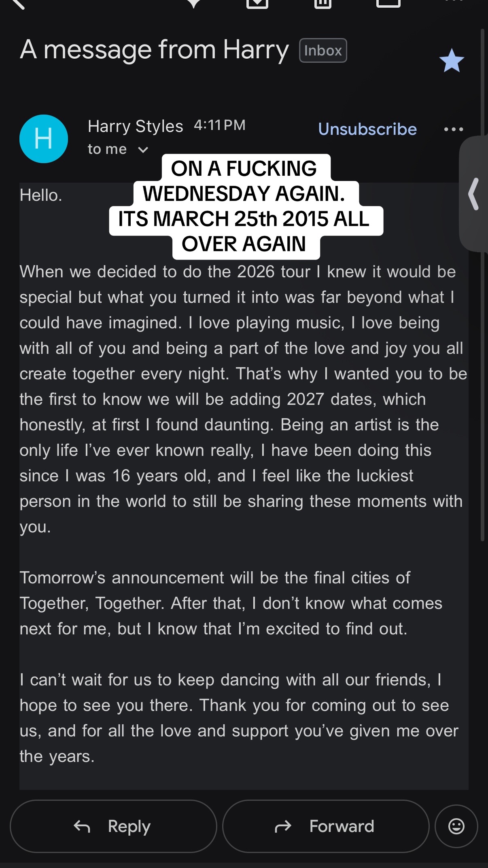The image size is (488, 868).
Task: Delete the email using the trash icon
Action: coord(323,3)
